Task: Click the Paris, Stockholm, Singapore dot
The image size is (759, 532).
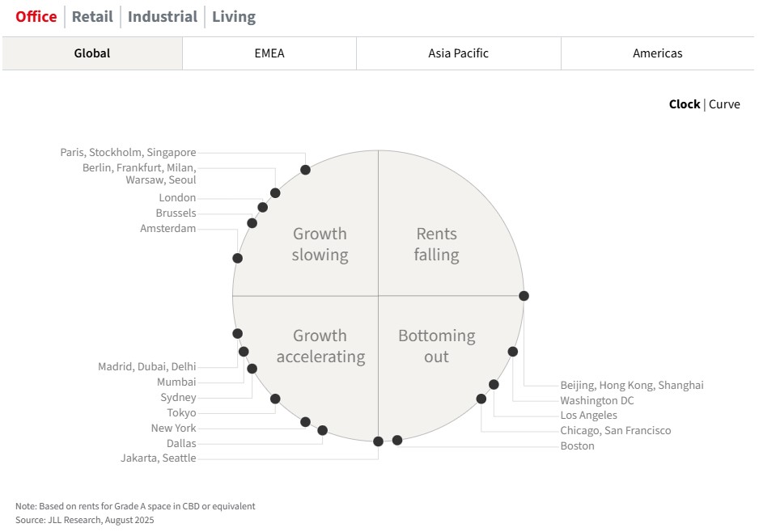Action: 305,170
